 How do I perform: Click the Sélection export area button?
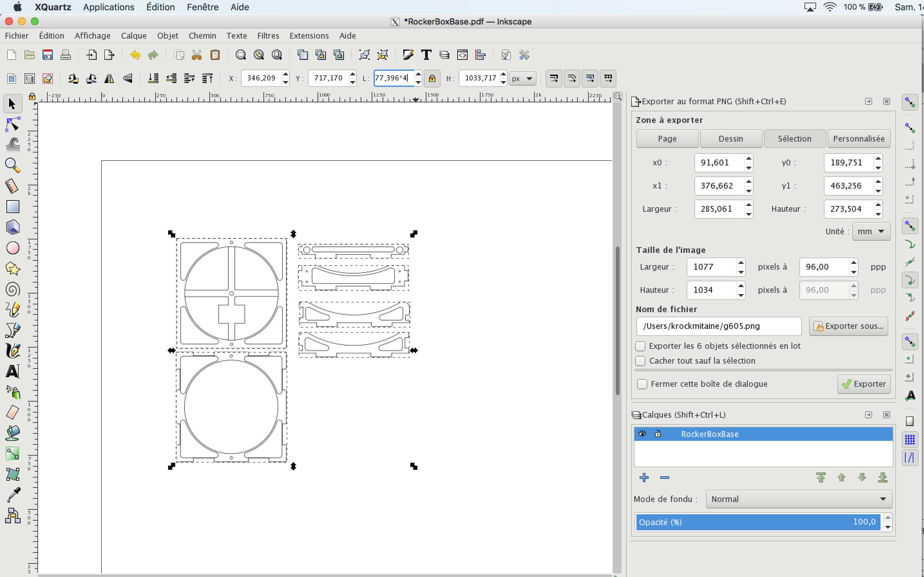[x=795, y=138]
